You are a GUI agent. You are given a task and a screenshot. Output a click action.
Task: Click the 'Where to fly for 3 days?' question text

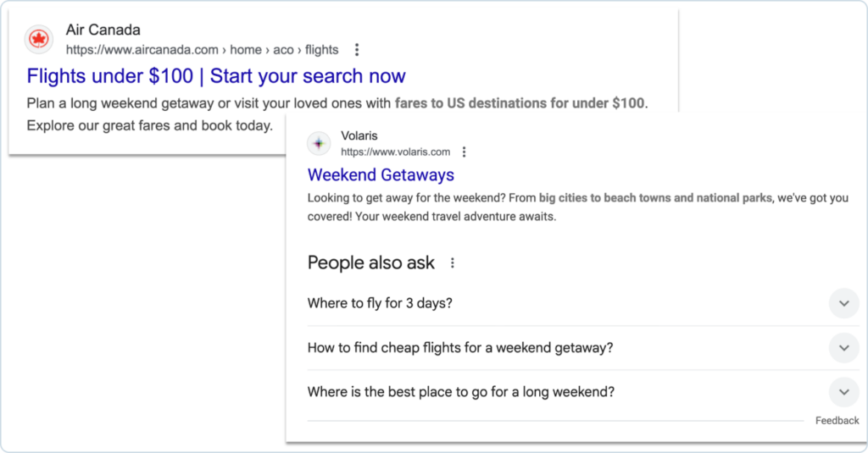click(380, 303)
